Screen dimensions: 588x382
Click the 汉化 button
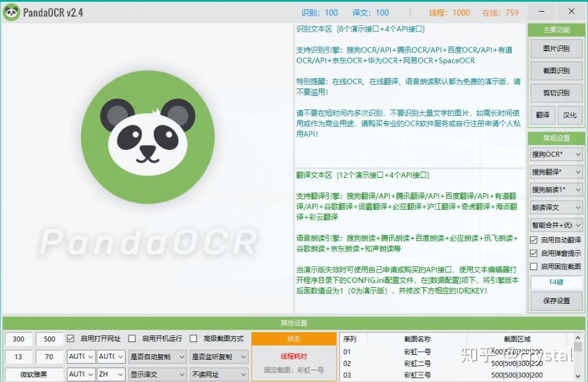(570, 115)
